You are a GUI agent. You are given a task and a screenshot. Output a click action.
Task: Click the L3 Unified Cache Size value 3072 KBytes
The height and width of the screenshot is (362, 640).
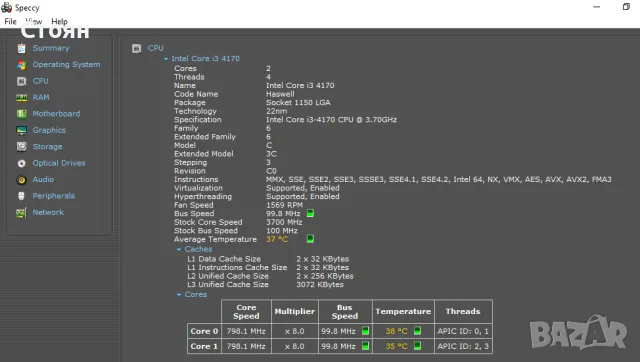pyautogui.click(x=320, y=284)
